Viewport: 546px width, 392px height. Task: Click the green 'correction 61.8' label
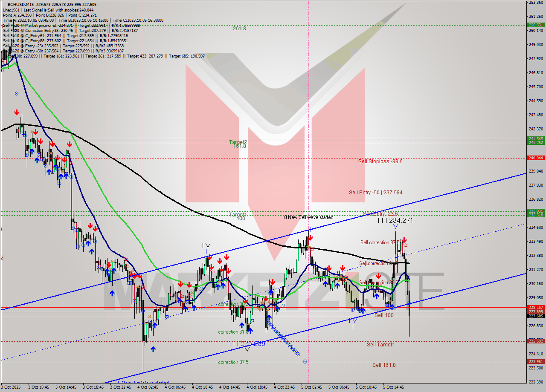[x=233, y=332]
